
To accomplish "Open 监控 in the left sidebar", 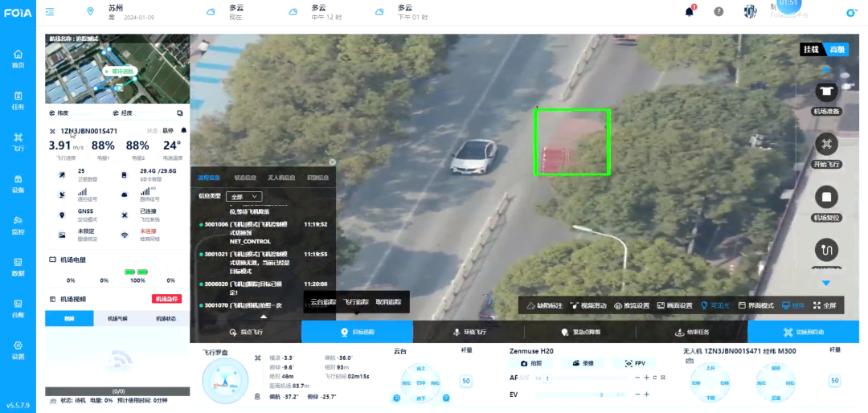I will pyautogui.click(x=18, y=225).
